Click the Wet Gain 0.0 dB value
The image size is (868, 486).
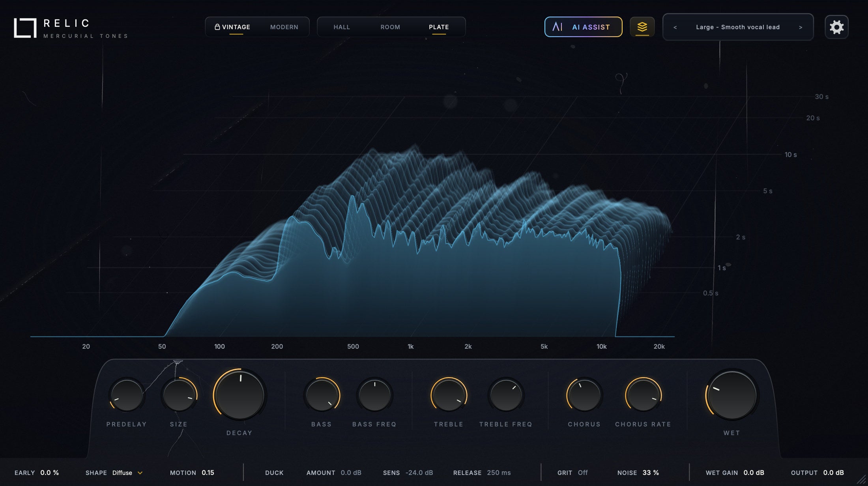[x=754, y=473]
